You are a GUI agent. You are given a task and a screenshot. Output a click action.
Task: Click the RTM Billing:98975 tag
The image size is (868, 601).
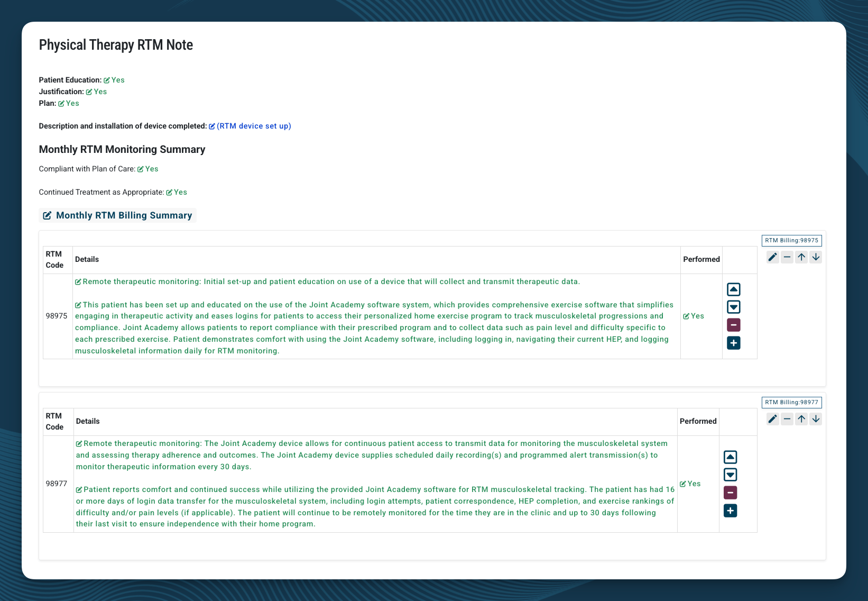click(x=791, y=240)
